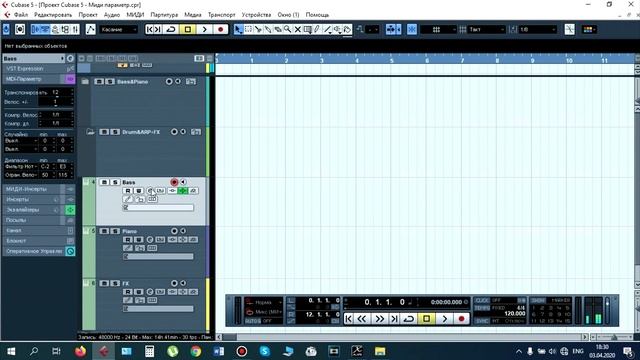Select the Line tool in toolbar
640x360 pixels.
click(327, 29)
